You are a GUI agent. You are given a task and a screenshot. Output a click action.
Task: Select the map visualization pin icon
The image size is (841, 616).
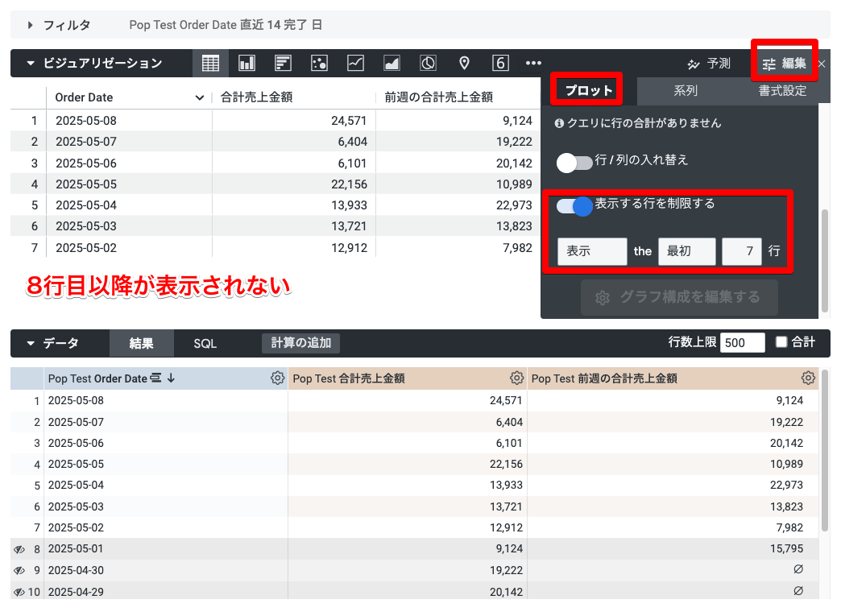click(x=464, y=63)
